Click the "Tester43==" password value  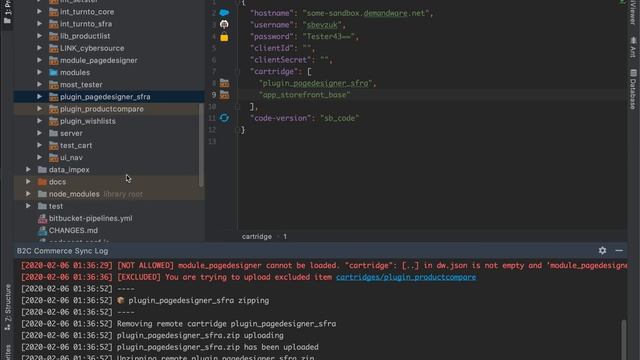point(329,36)
